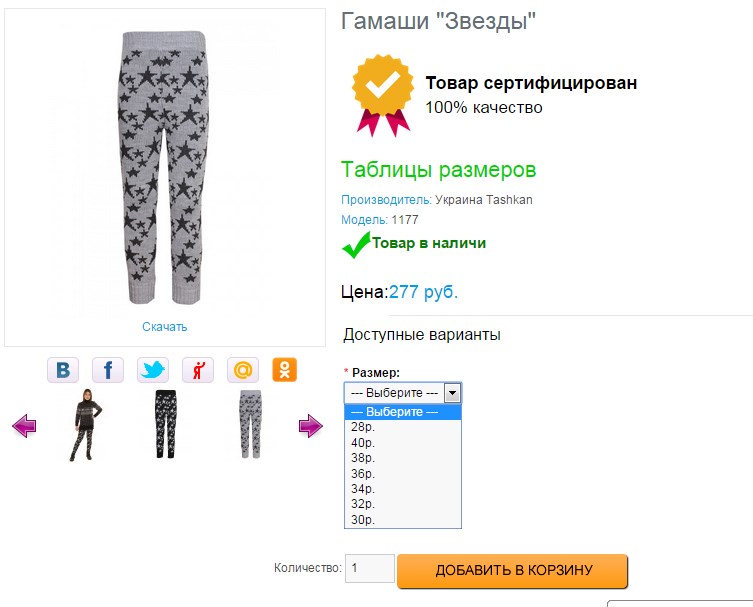The width and height of the screenshot is (753, 607).
Task: Go to previous thumbnails with left arrow
Action: tap(24, 426)
